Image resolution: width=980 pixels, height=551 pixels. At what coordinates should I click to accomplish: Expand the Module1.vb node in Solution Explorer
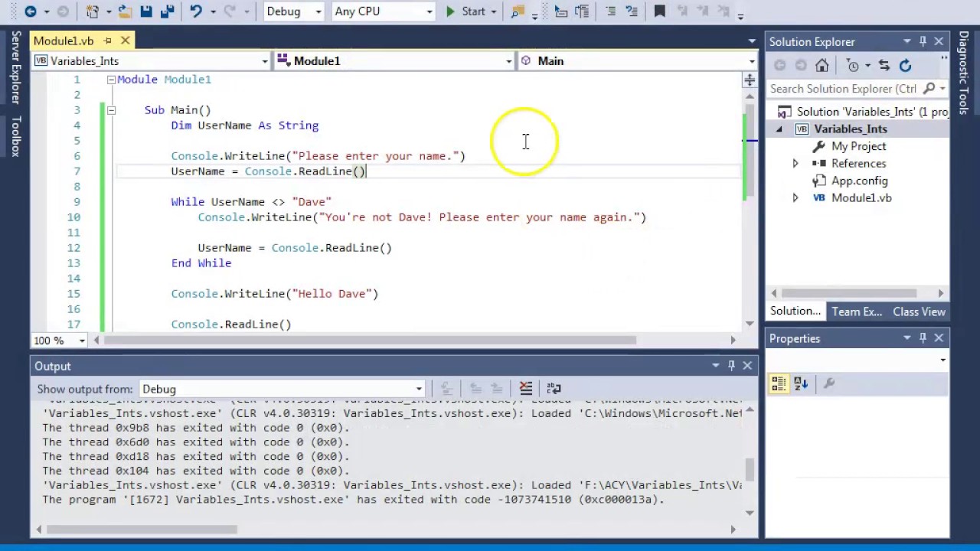pyautogui.click(x=795, y=198)
